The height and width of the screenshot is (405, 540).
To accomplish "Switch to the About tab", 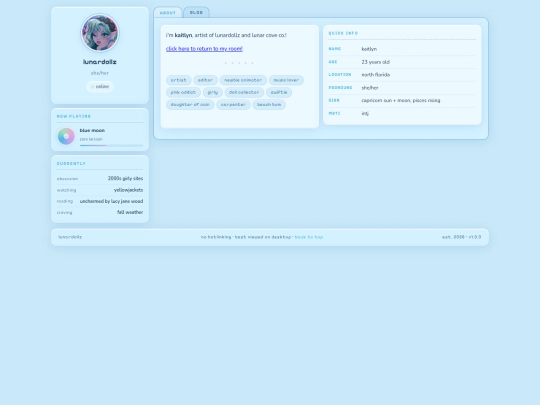I will [168, 12].
